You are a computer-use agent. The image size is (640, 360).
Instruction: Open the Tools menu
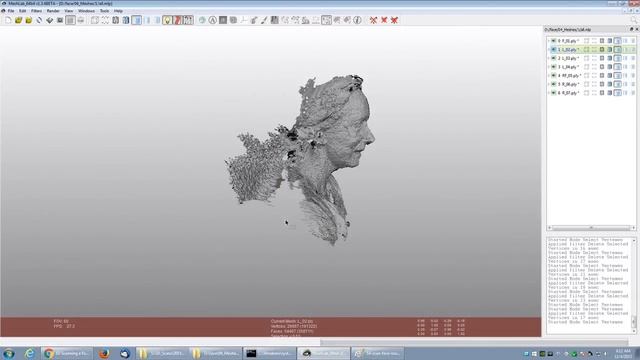tap(104, 11)
